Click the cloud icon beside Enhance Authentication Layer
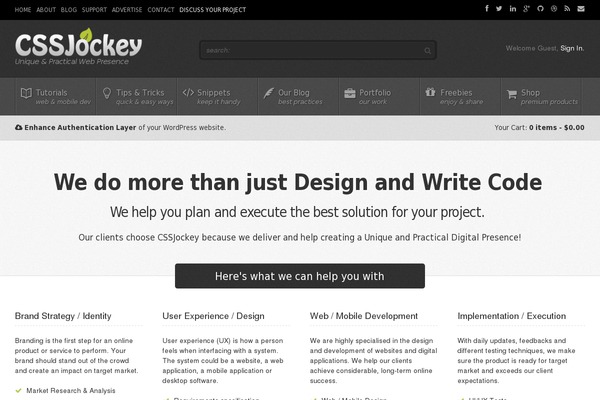600x400 pixels. 18,127
